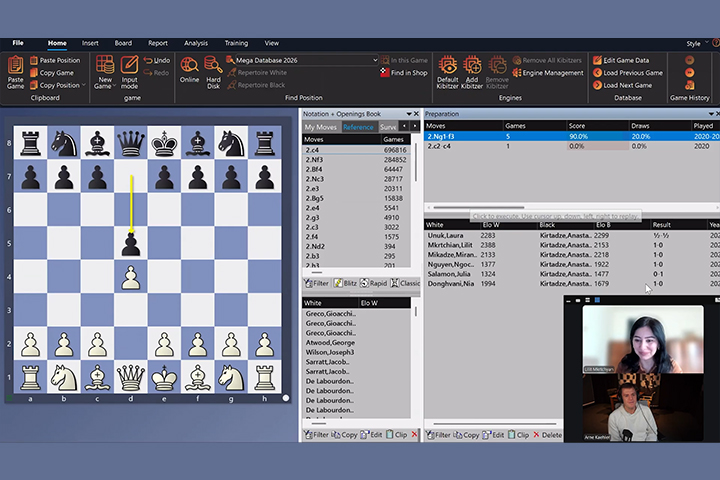Open the Input mode tool
720x480 pixels.
tap(130, 71)
